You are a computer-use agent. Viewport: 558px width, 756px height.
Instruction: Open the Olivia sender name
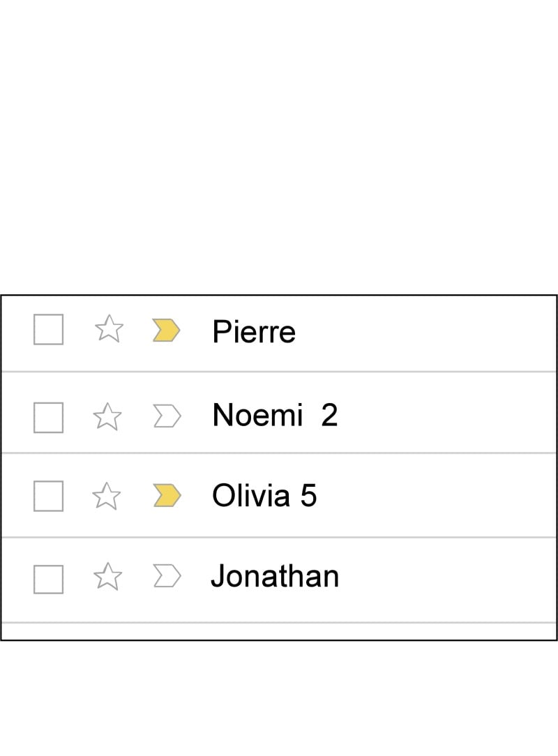pyautogui.click(x=251, y=496)
